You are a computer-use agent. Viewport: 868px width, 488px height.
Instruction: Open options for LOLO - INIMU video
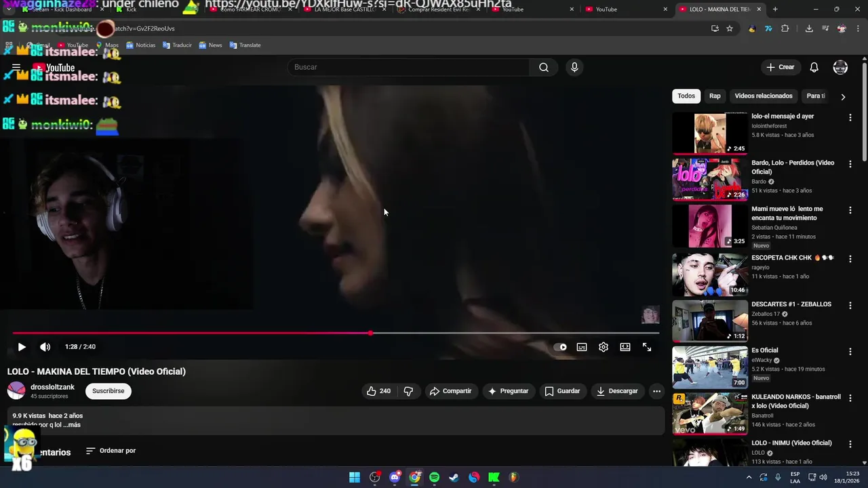pos(850,444)
